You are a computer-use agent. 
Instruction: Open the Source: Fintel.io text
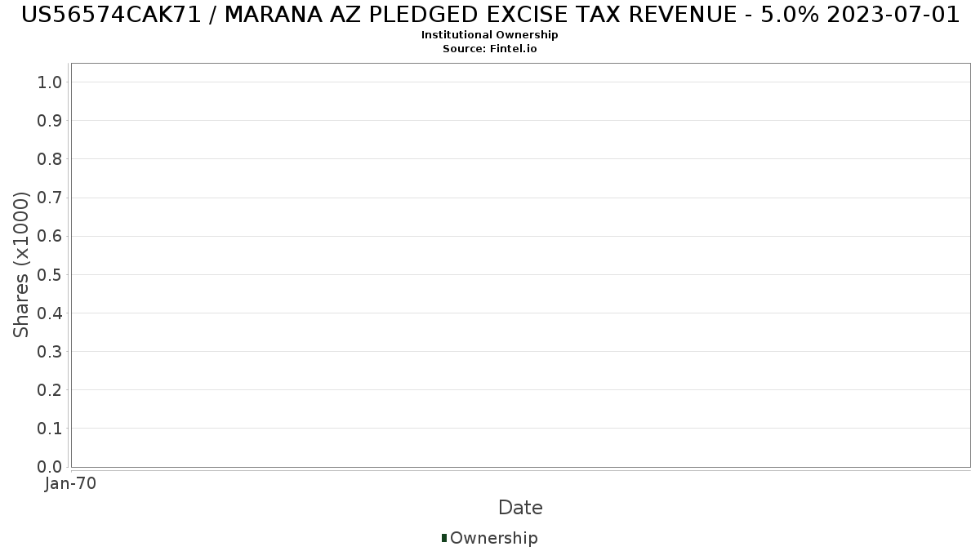489,49
